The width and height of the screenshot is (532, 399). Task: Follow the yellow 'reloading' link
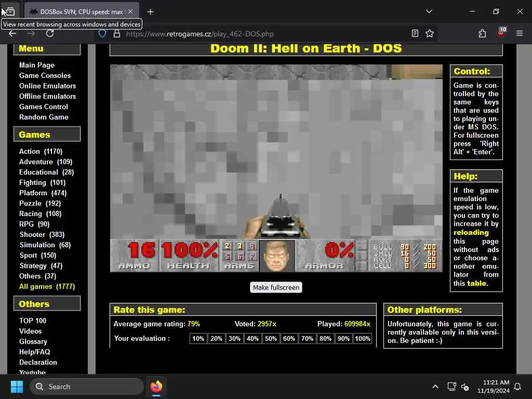point(471,232)
